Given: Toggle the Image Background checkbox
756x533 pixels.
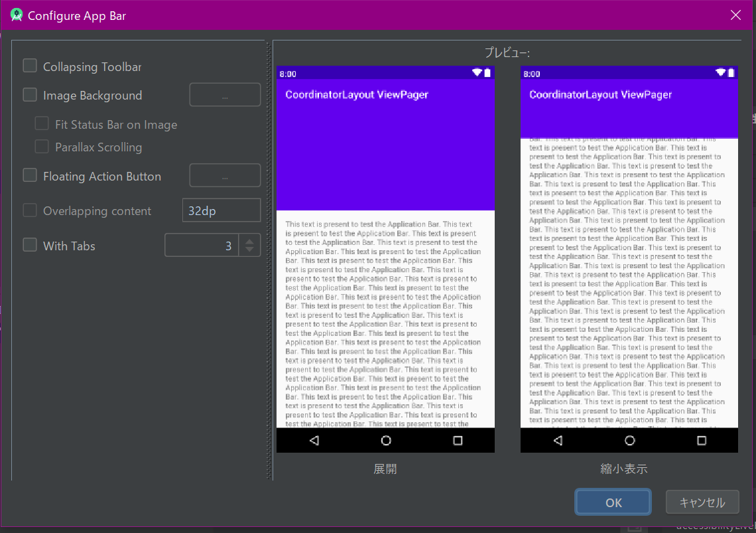Looking at the screenshot, I should 30,95.
